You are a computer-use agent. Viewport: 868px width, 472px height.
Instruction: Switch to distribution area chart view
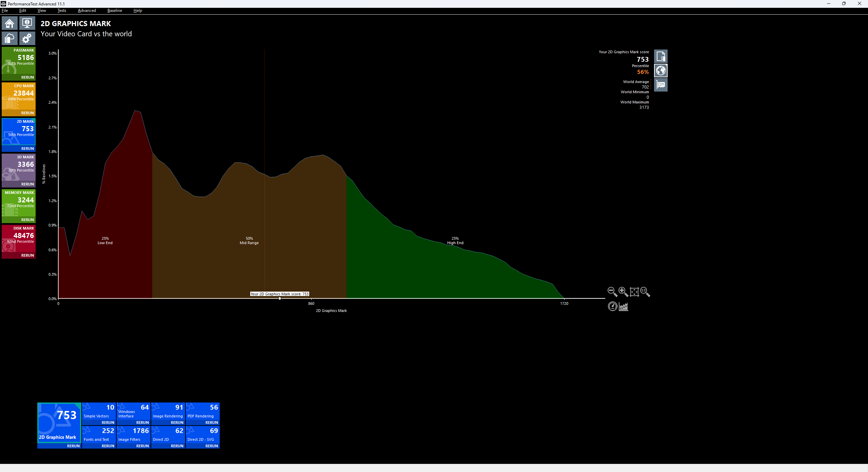coord(624,307)
